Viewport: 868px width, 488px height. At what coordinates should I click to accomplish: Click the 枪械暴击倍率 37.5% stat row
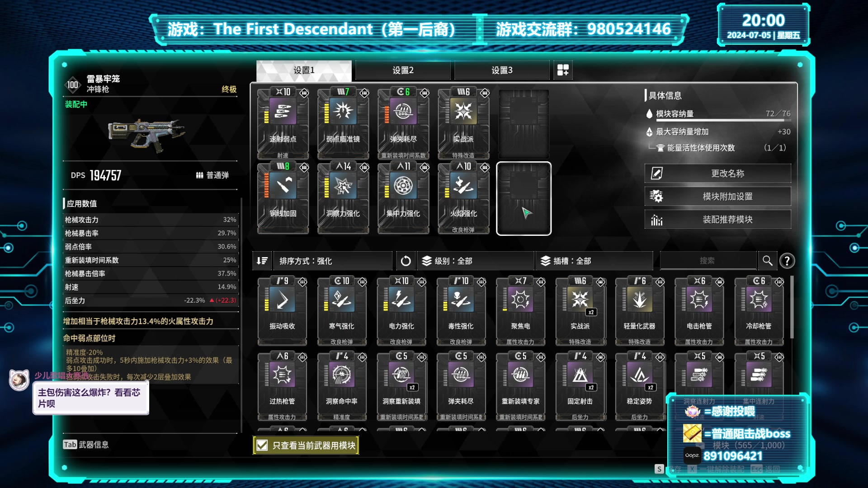(x=151, y=274)
